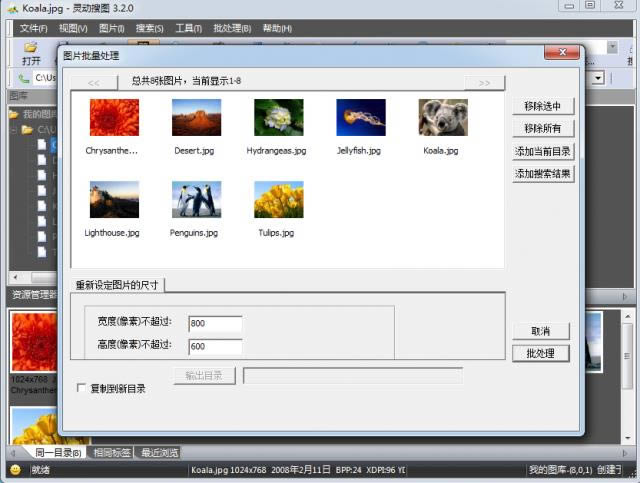Select the Jellyfish.jpg thumbnail
The image size is (640, 483).
pos(360,118)
